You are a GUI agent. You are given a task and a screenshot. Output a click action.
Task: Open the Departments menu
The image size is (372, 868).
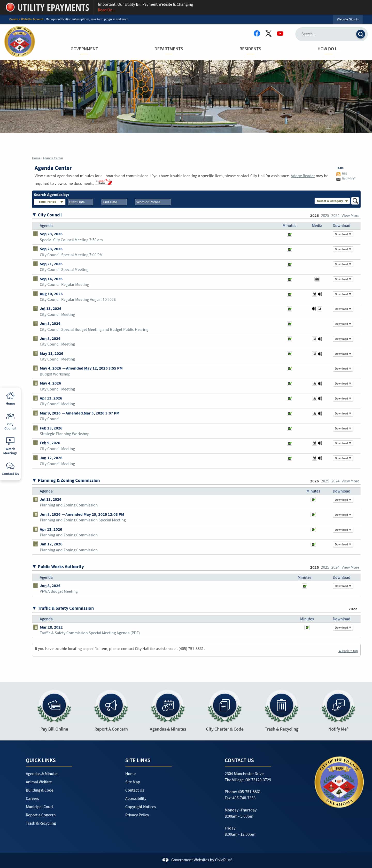168,49
